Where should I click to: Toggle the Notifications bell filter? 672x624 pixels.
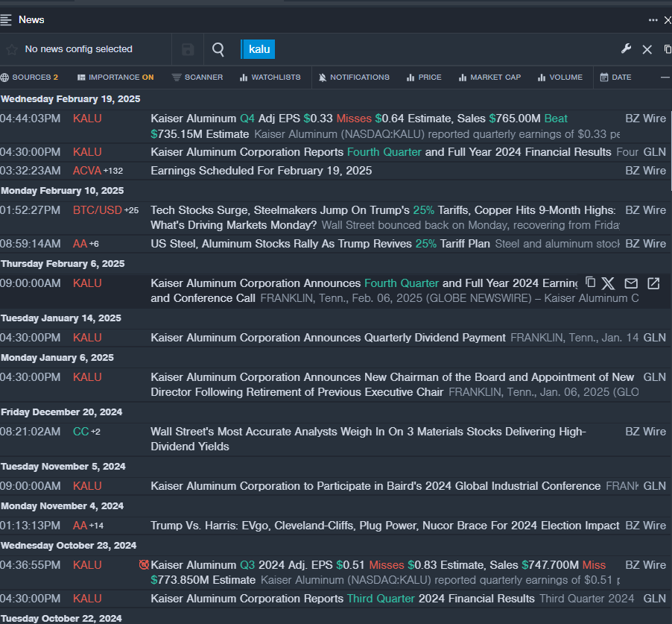point(354,78)
